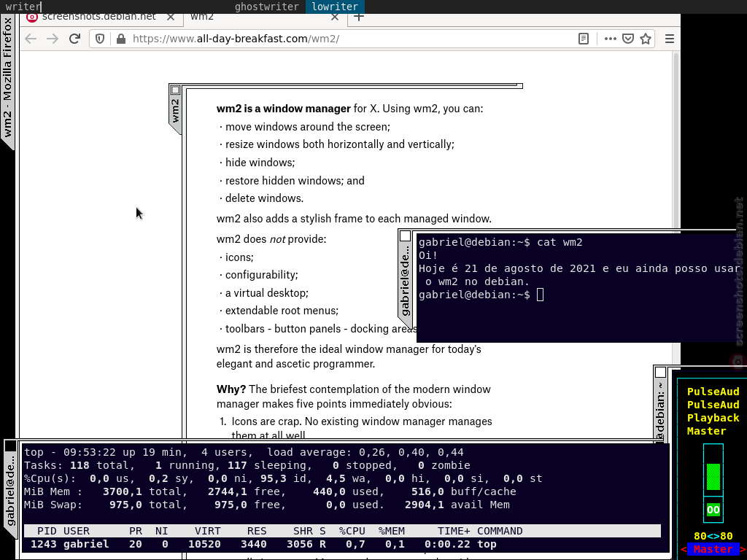Click the "Tasks: 118 total" text in top
The width and height of the screenshot is (747, 560).
pos(76,465)
